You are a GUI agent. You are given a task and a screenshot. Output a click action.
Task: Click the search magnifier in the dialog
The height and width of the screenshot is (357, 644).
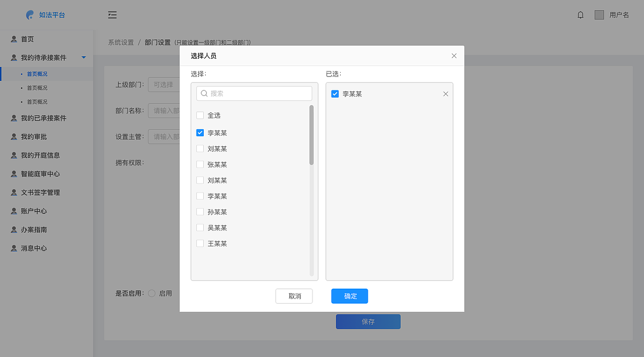(x=203, y=93)
